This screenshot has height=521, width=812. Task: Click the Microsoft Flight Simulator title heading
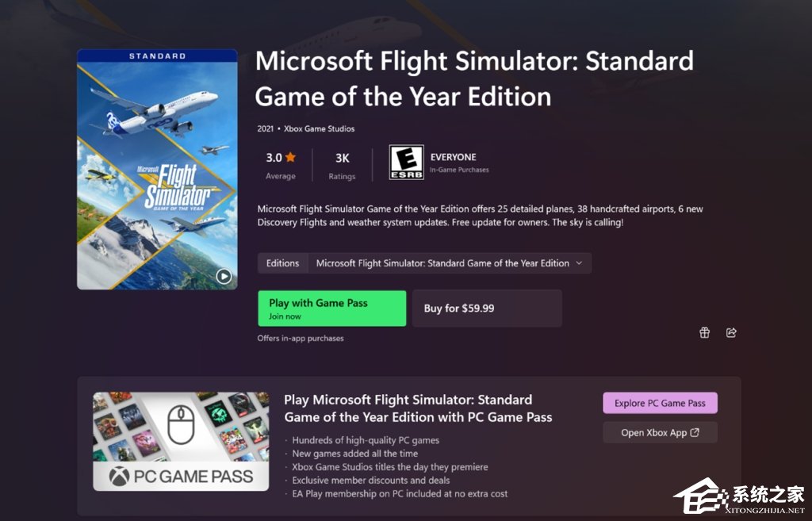click(x=474, y=79)
